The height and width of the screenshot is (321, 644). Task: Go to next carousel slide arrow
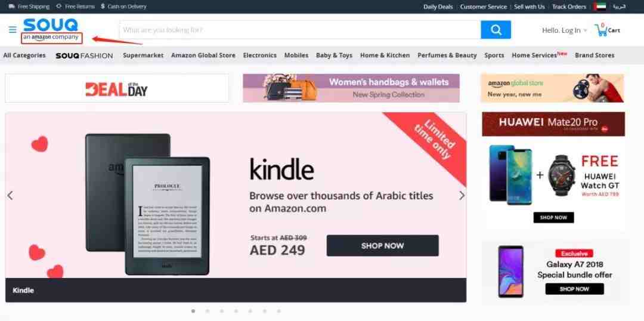tap(462, 196)
